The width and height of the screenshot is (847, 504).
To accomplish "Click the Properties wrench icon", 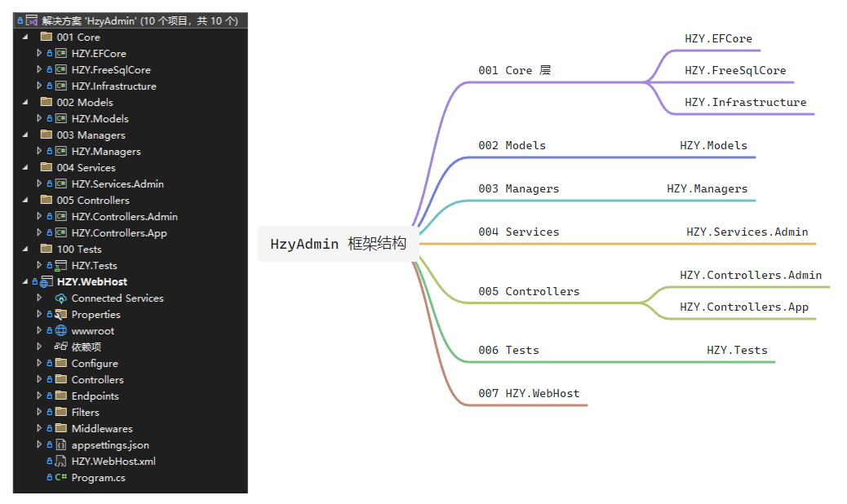I will coord(60,315).
